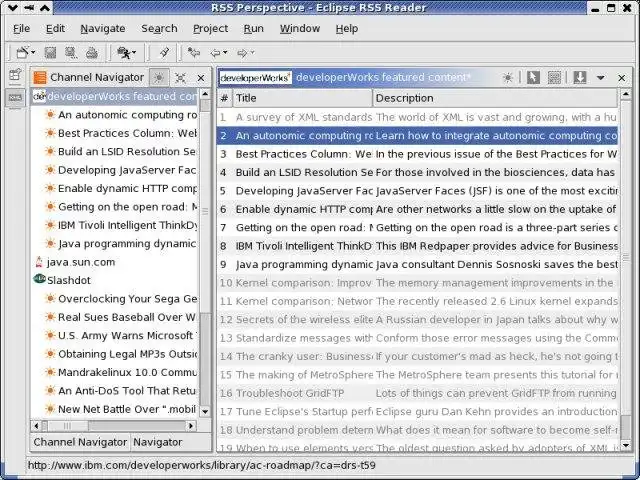Viewport: 640px width, 480px height.
Task: Click the Description column header
Action: click(x=495, y=98)
